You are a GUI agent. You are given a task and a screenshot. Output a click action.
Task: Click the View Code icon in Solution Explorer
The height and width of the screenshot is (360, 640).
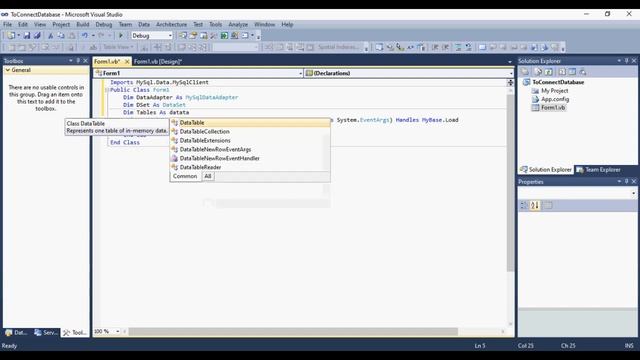562,72
